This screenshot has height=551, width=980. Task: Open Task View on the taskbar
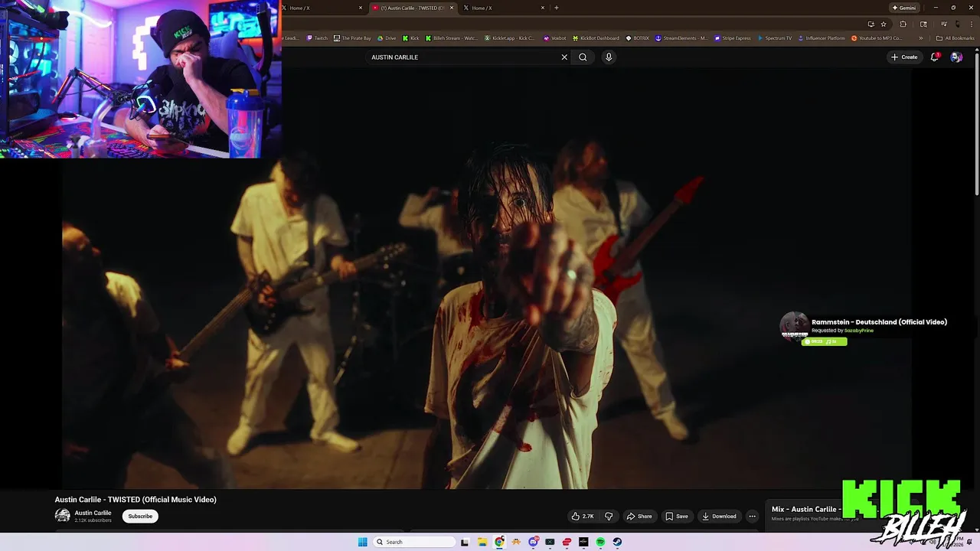pyautogui.click(x=465, y=542)
